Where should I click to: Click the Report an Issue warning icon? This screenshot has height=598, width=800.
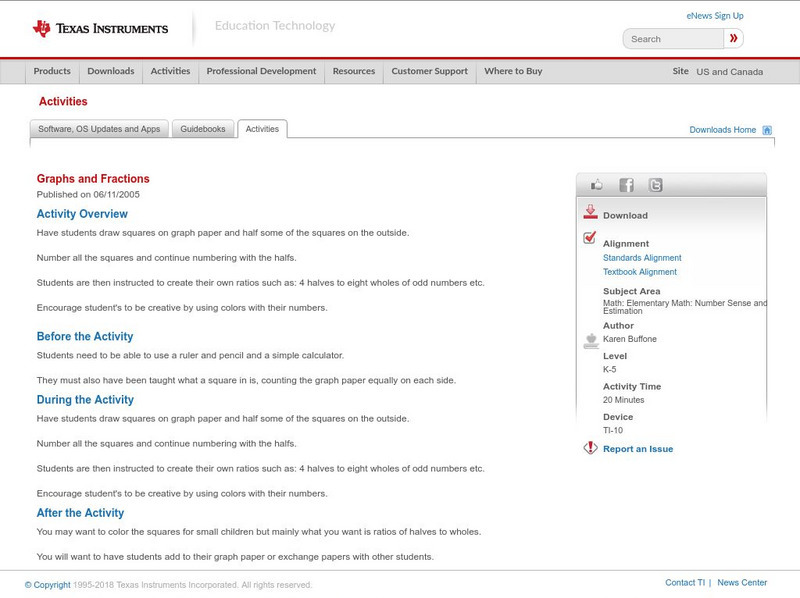(590, 448)
